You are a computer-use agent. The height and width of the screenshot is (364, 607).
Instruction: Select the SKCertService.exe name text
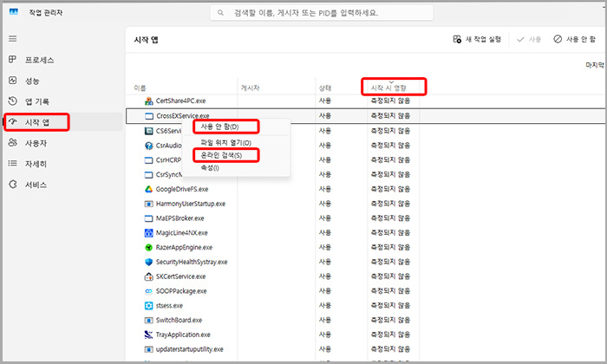pos(180,276)
